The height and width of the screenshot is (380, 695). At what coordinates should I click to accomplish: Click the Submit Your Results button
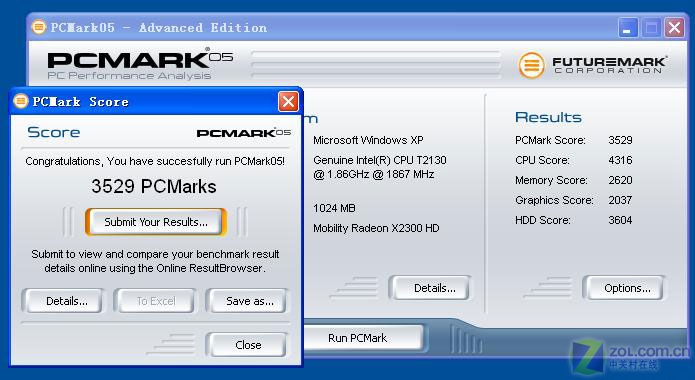(x=156, y=222)
